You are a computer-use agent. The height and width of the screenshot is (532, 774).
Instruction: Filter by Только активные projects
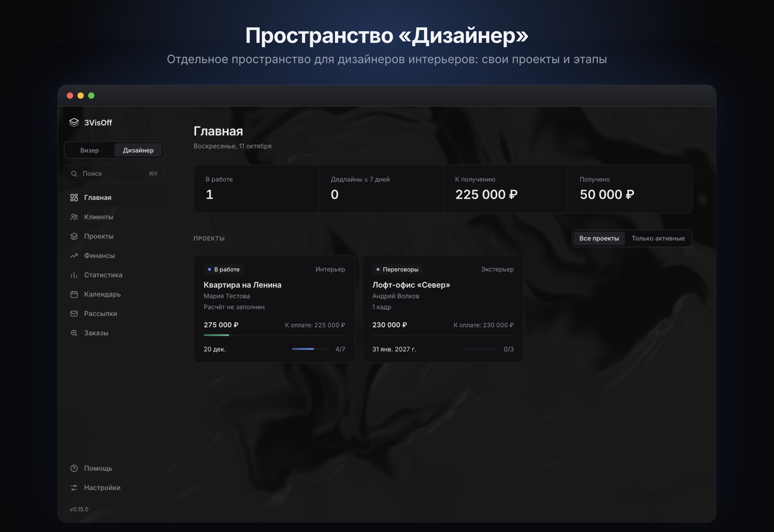point(658,238)
